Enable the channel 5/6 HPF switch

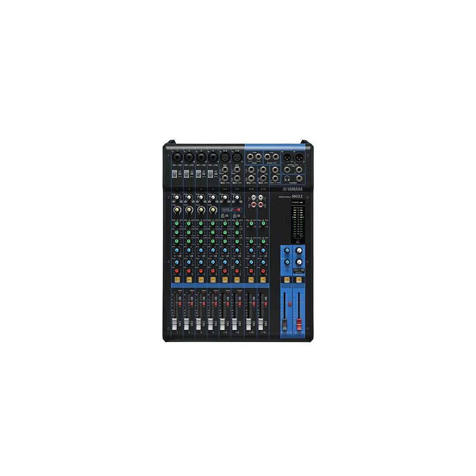click(x=227, y=216)
